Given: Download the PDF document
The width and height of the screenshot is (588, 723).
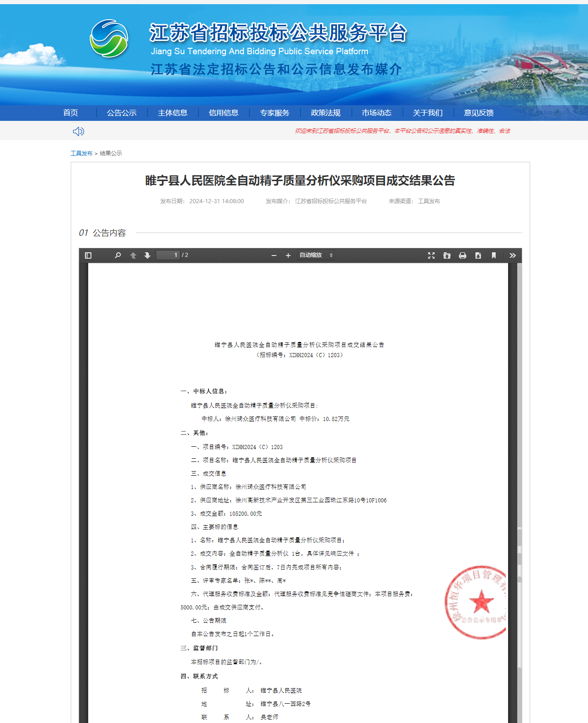Looking at the screenshot, I should [478, 256].
